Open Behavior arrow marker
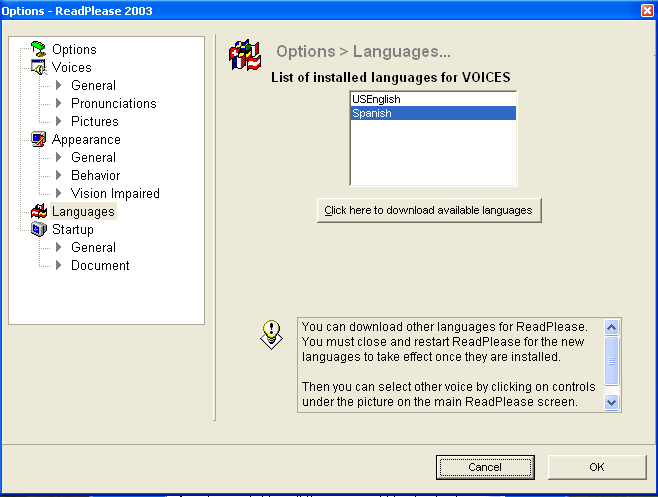 tap(59, 175)
